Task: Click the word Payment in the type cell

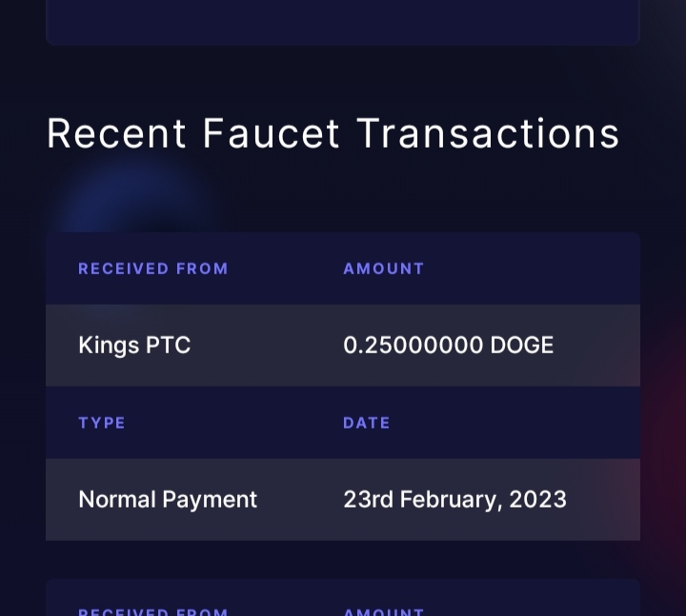Action: click(210, 499)
